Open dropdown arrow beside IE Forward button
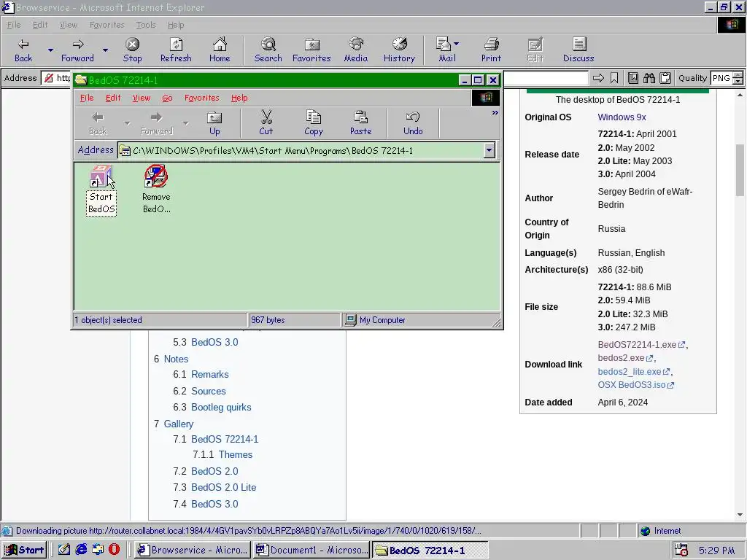747x560 pixels. [x=105, y=50]
